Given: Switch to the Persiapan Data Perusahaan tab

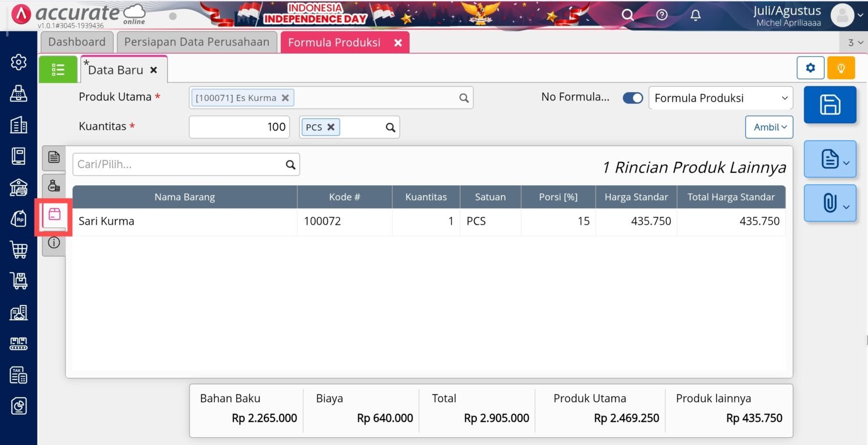Looking at the screenshot, I should click(196, 42).
